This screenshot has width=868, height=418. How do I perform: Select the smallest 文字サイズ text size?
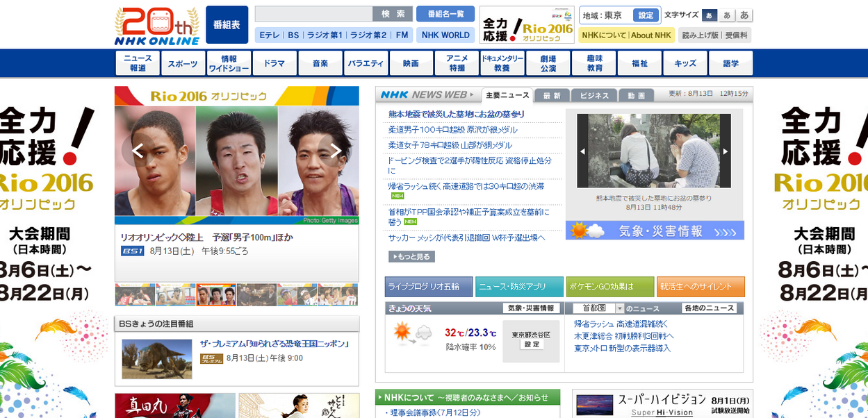click(x=710, y=15)
